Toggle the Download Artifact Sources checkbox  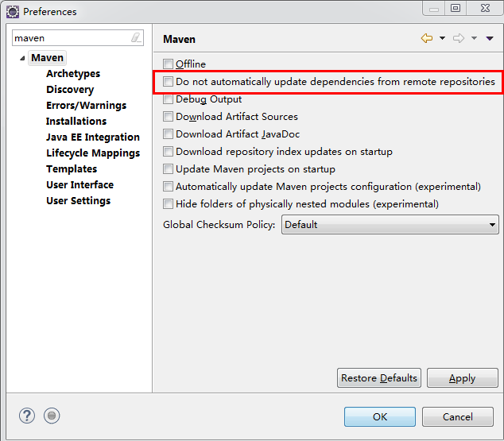pos(168,116)
